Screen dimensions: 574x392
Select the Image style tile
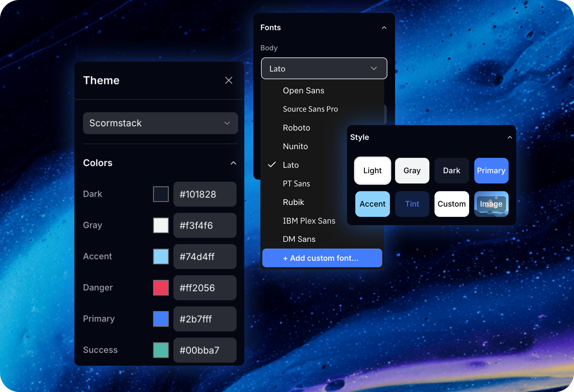pos(491,204)
